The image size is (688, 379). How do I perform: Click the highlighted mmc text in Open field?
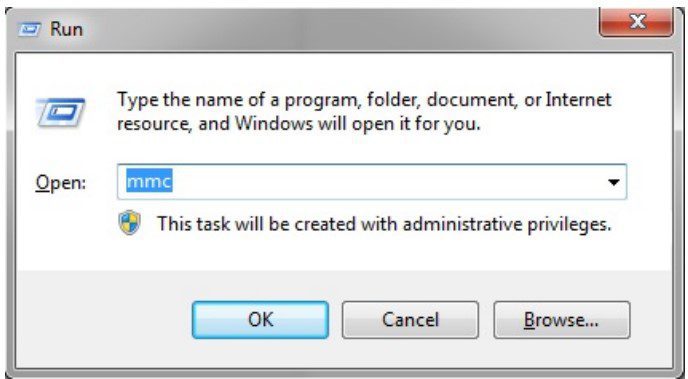pyautogui.click(x=149, y=181)
